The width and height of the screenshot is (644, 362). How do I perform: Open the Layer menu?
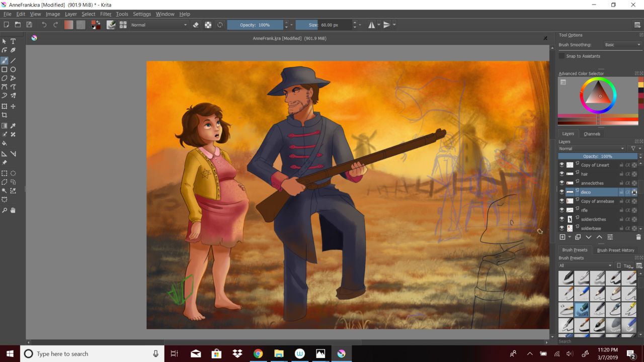[71, 14]
